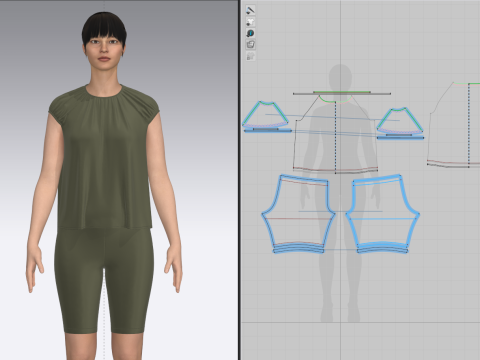Screen dimensions: 480x360
Task: Select the hem band below right shorts pattern
Action: (x=382, y=250)
